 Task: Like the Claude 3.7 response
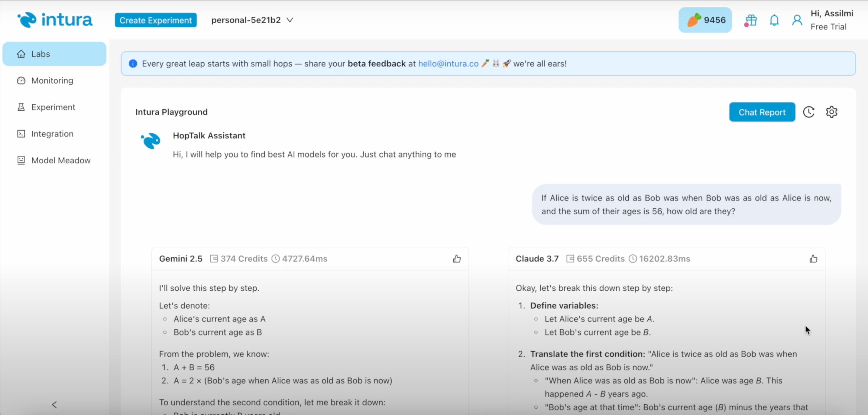(813, 259)
